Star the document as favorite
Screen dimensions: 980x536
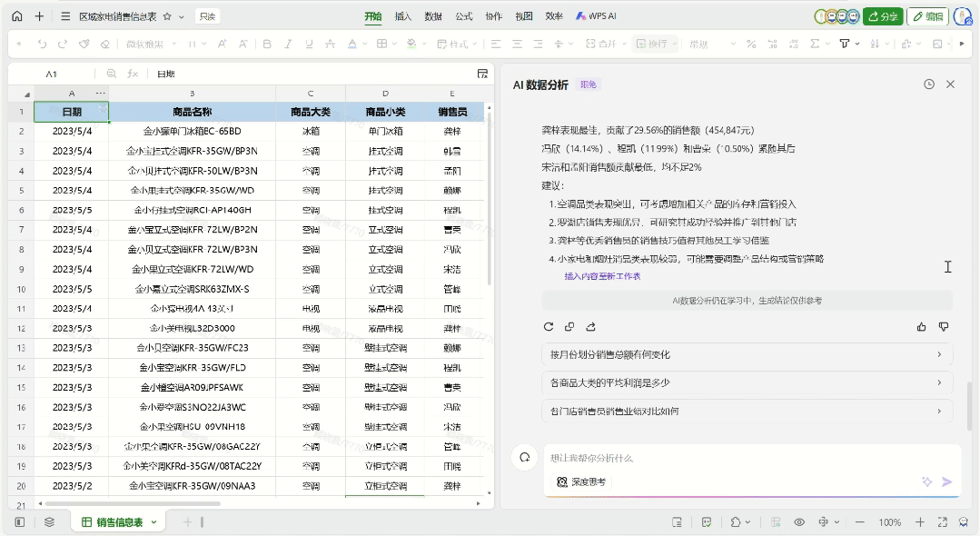[167, 16]
